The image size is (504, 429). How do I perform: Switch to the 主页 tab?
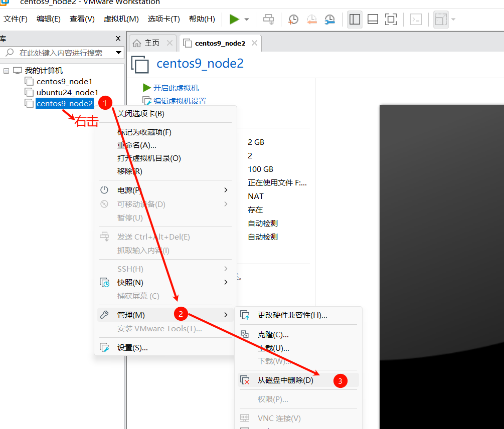click(152, 43)
